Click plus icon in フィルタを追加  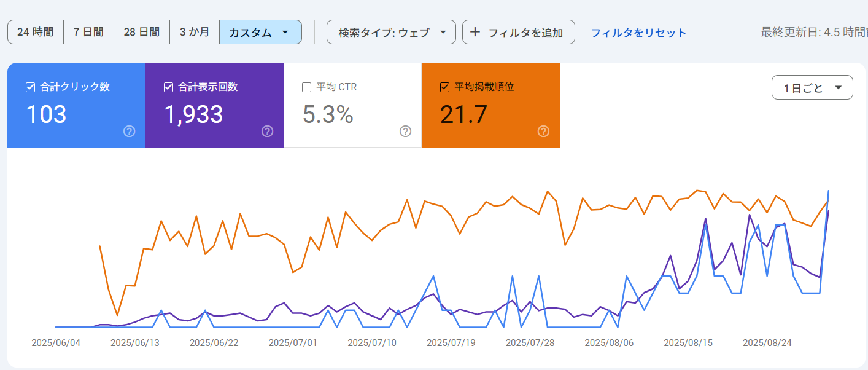tap(475, 33)
